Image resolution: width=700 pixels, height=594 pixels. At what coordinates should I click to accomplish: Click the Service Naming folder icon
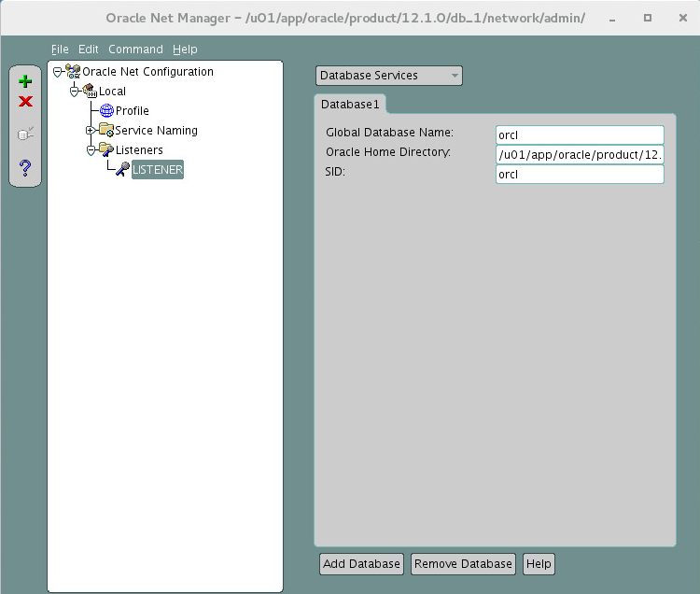pos(106,130)
